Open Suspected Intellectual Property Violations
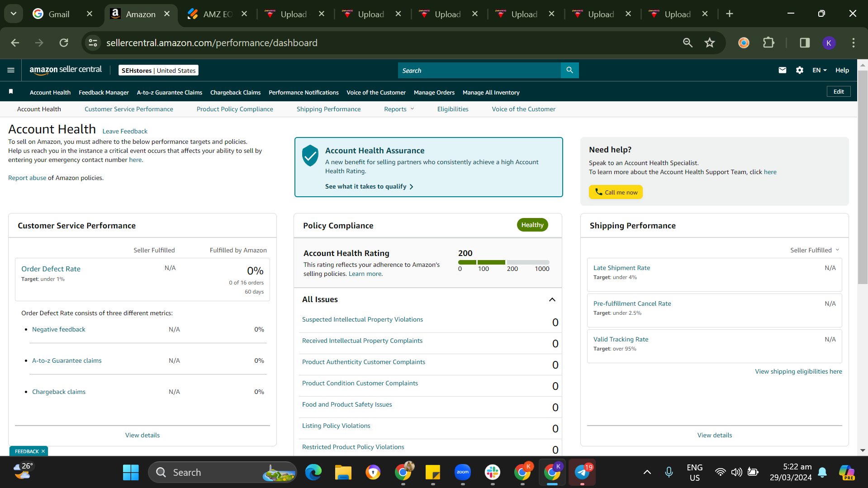The height and width of the screenshot is (488, 868). pos(362,319)
